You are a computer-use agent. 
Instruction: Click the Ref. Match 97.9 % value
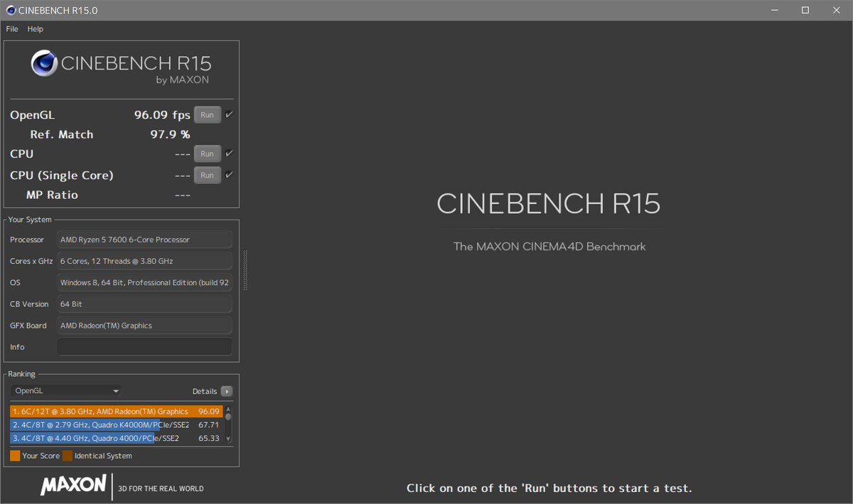[x=170, y=134]
